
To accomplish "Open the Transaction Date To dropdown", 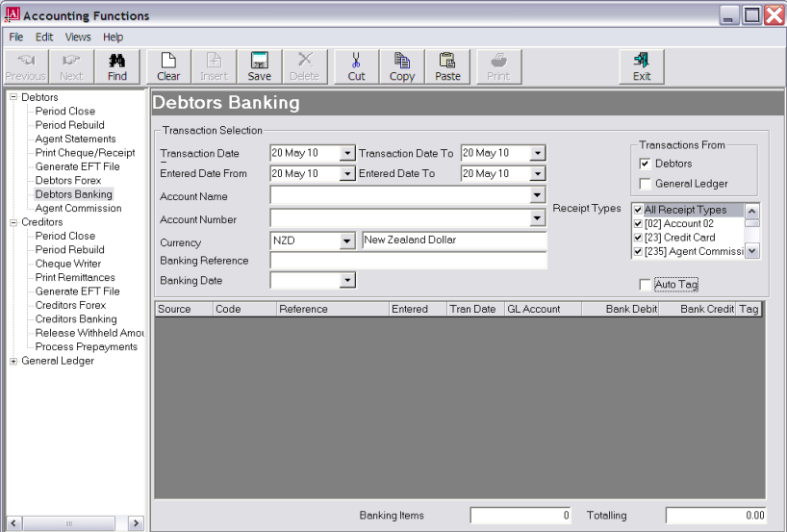I will point(538,153).
